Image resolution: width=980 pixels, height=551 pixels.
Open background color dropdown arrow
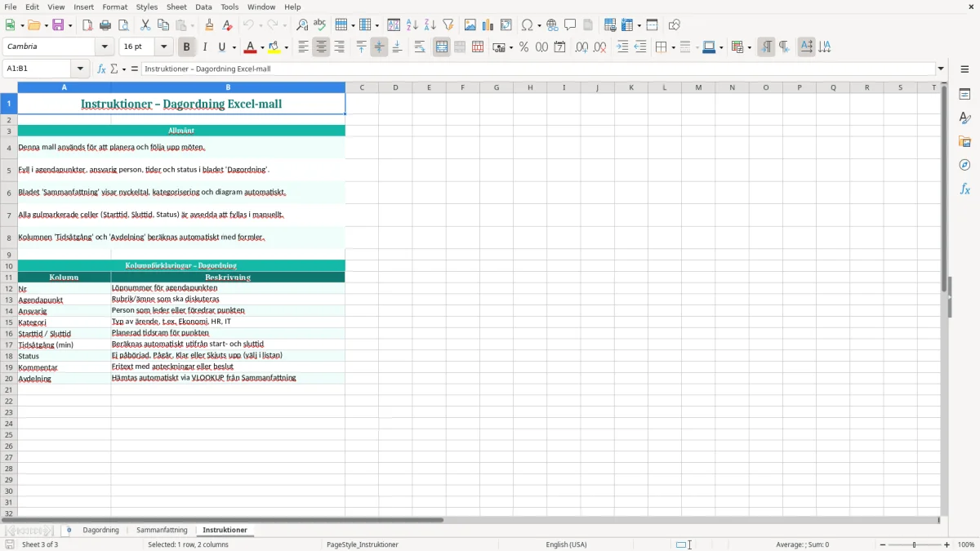287,47
